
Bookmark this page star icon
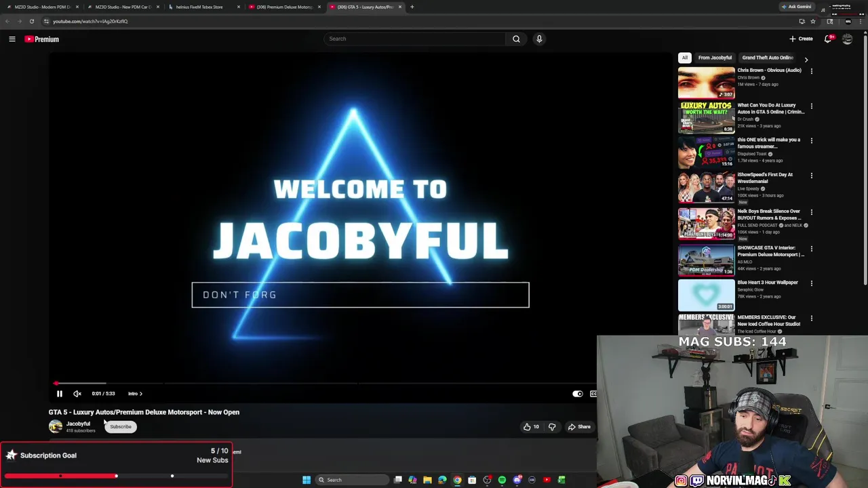[x=813, y=21]
